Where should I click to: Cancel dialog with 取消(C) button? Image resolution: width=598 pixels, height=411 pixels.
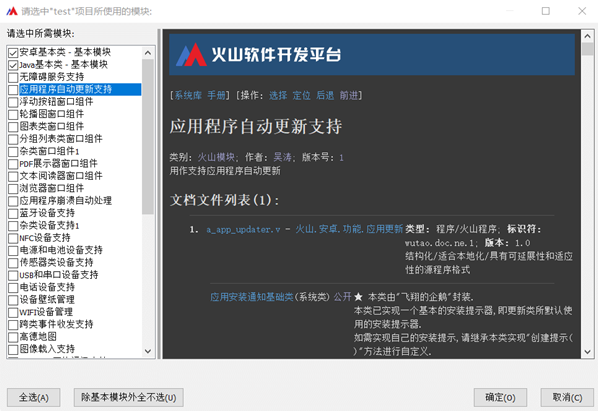[567, 398]
